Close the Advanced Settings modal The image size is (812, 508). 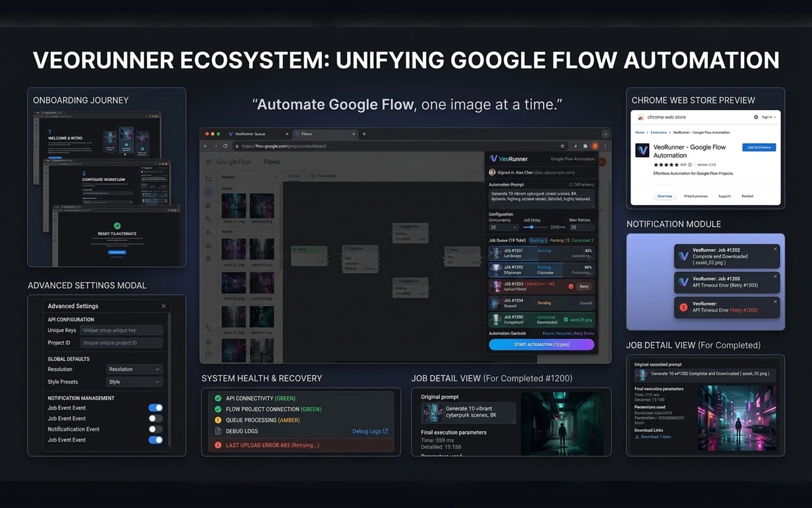point(163,306)
